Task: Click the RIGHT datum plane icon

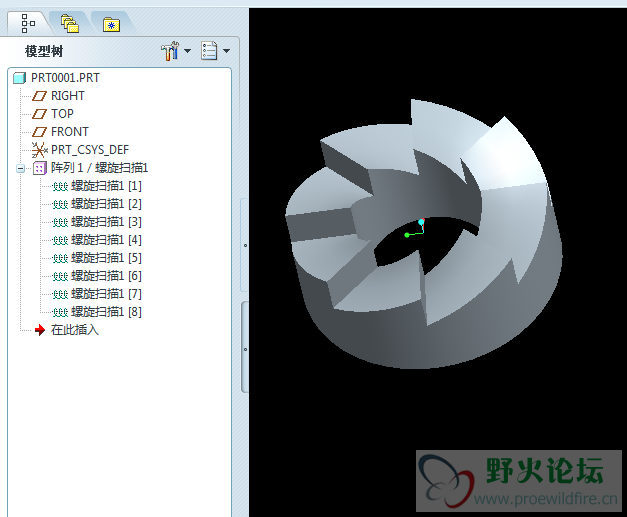Action: (39, 96)
